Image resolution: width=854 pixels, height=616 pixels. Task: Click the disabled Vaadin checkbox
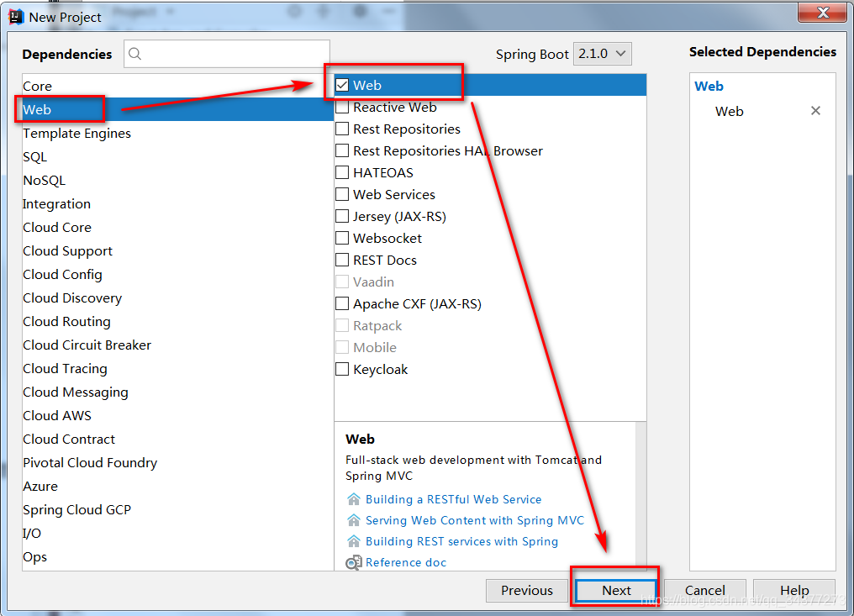(342, 282)
